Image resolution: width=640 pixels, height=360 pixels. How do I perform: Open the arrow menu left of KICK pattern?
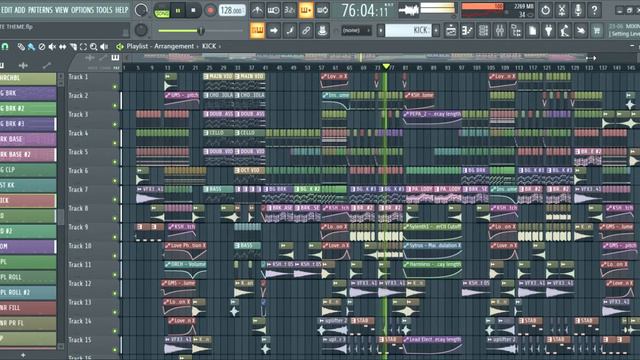[380, 30]
